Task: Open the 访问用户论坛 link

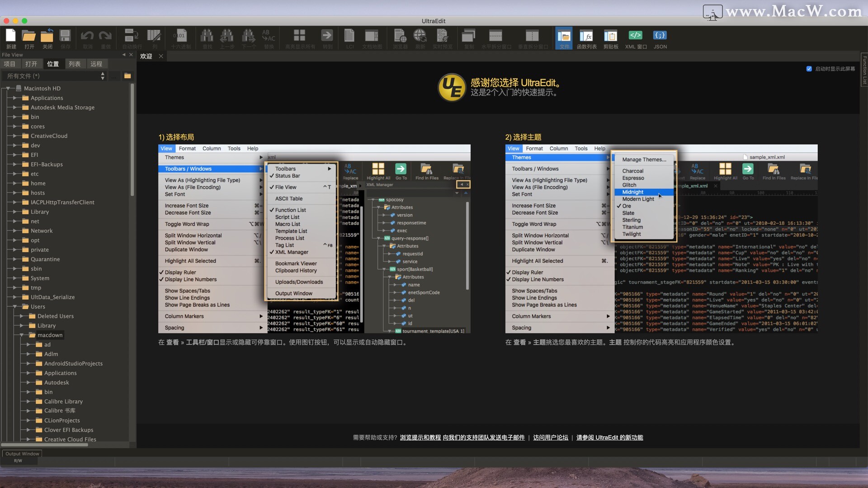Action: click(551, 437)
